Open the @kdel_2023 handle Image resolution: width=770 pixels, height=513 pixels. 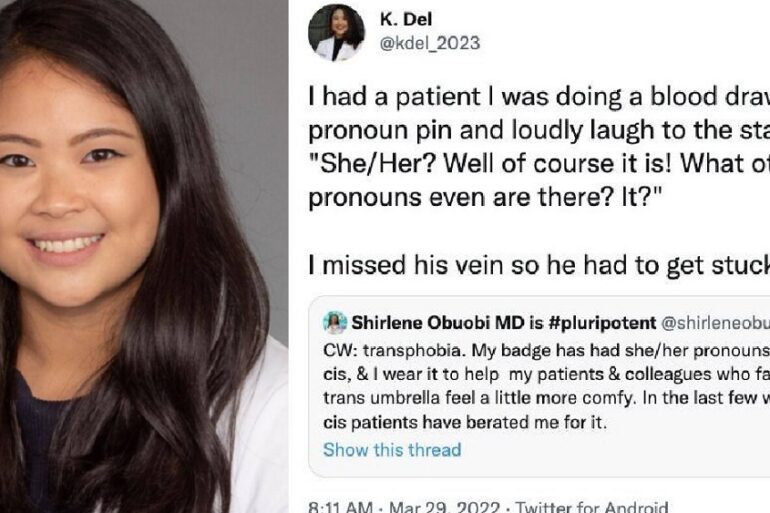(x=430, y=43)
